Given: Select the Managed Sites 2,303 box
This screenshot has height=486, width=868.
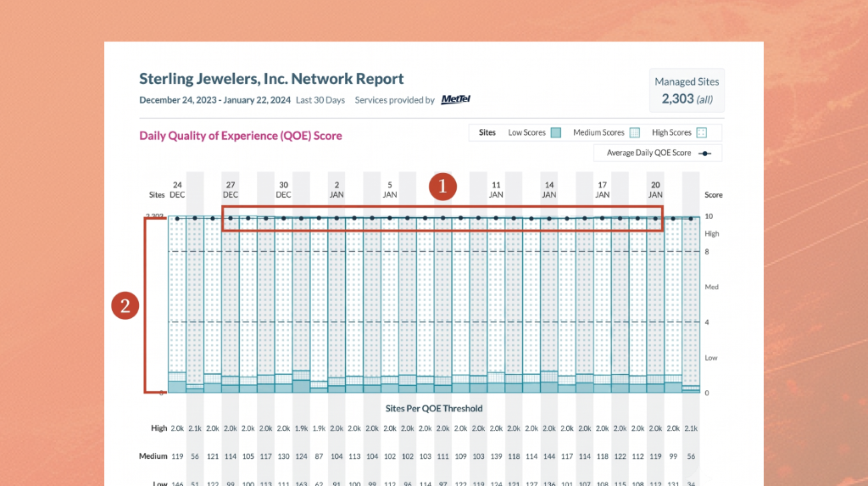Looking at the screenshot, I should (687, 90).
